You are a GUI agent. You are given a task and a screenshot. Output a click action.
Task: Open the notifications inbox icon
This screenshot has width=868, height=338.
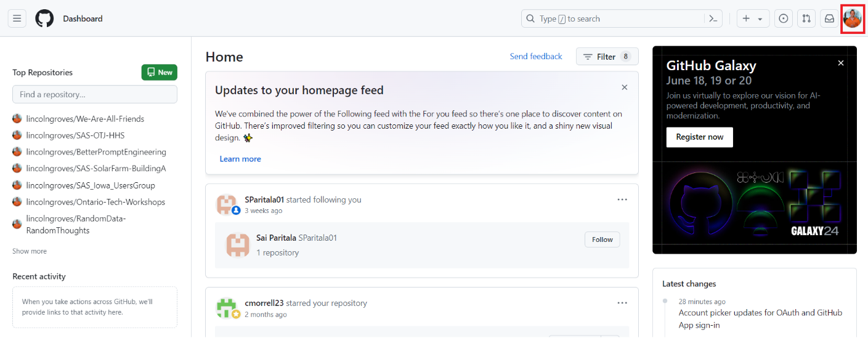coord(829,18)
